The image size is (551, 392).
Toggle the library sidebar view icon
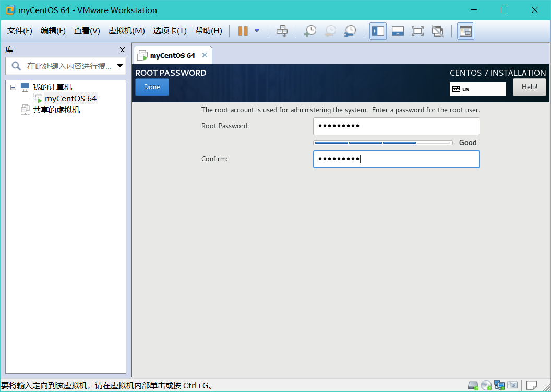378,31
